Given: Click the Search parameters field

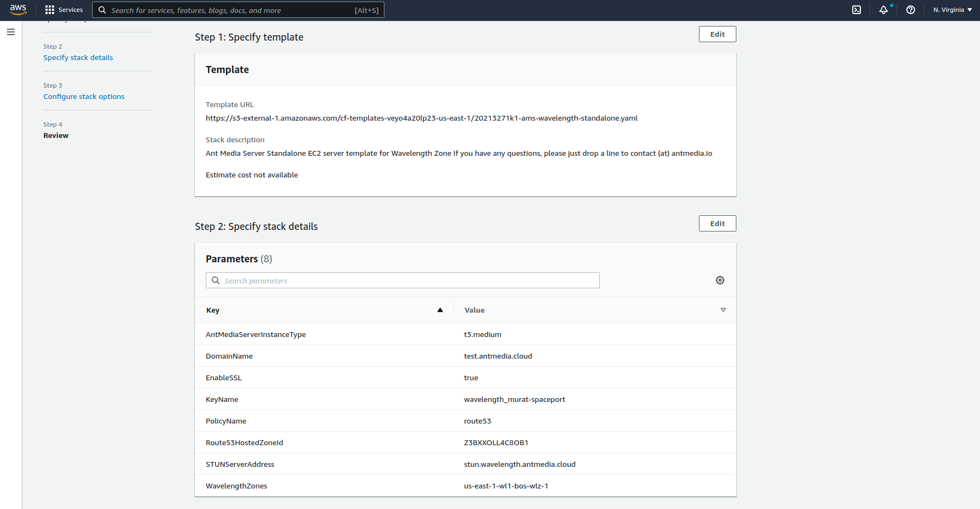Looking at the screenshot, I should pos(403,280).
